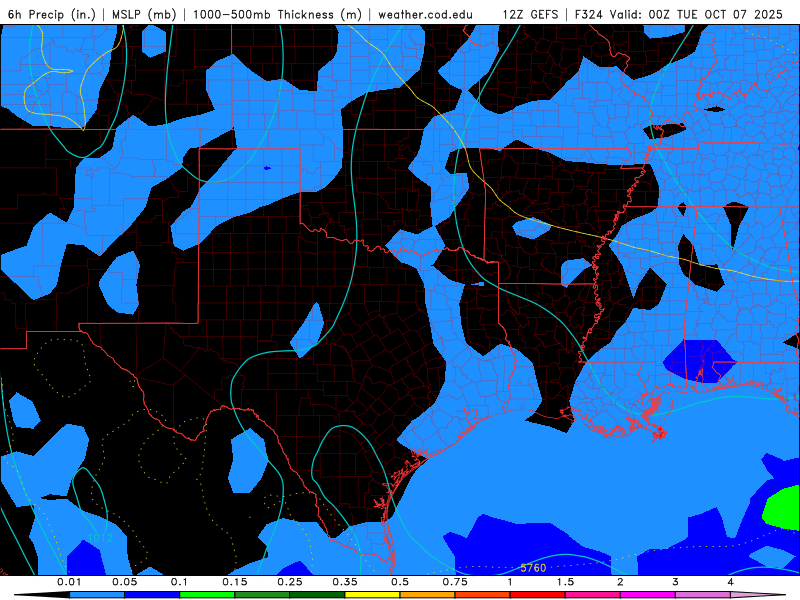This screenshot has height=600, width=800.
Task: Click the 'Valid: 00Z TUE OCT 07 2025' text
Action: (x=696, y=14)
